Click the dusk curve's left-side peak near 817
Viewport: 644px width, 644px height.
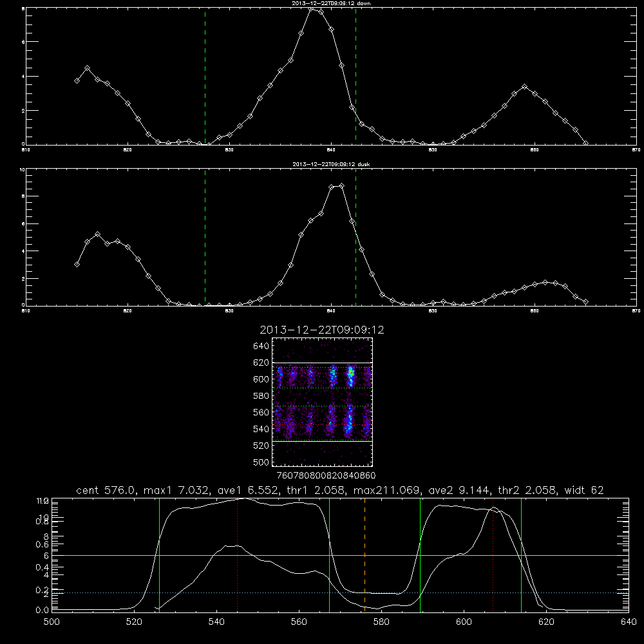97,234
